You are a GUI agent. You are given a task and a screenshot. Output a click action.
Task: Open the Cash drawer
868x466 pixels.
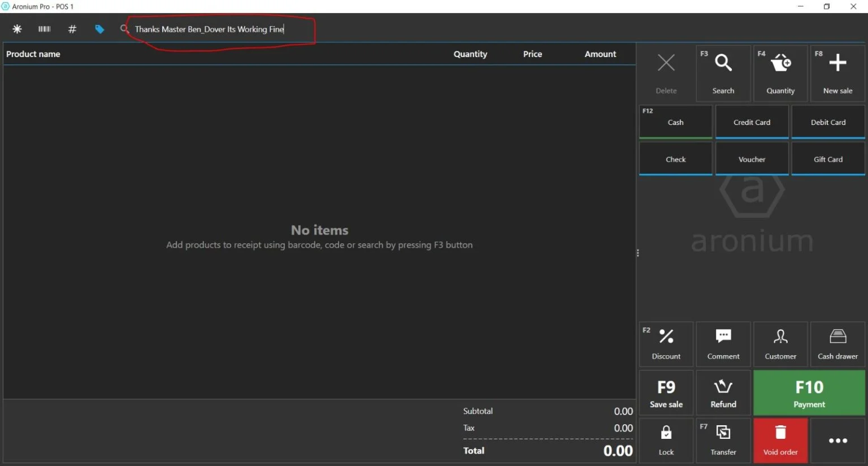837,344
